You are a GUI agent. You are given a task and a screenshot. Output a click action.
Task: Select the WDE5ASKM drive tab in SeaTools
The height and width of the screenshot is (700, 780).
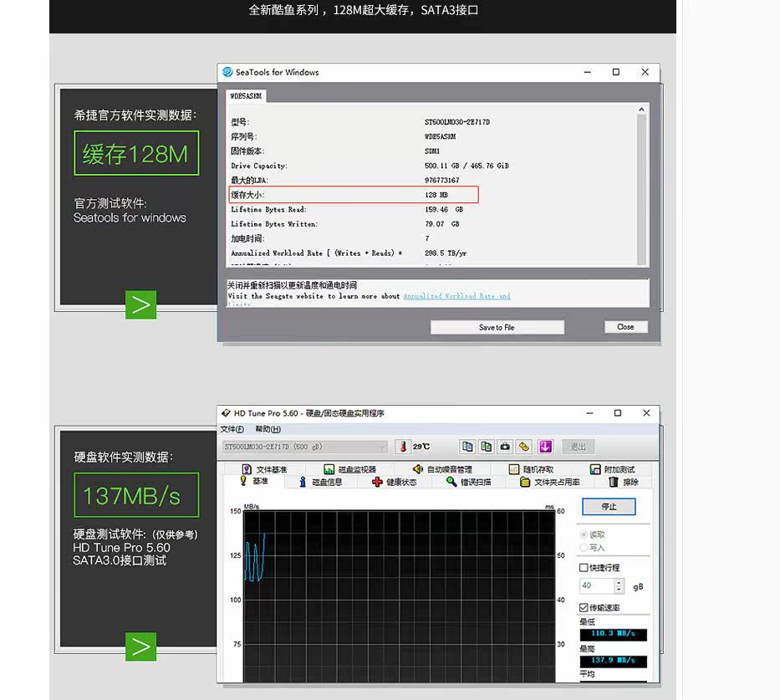coord(246,96)
